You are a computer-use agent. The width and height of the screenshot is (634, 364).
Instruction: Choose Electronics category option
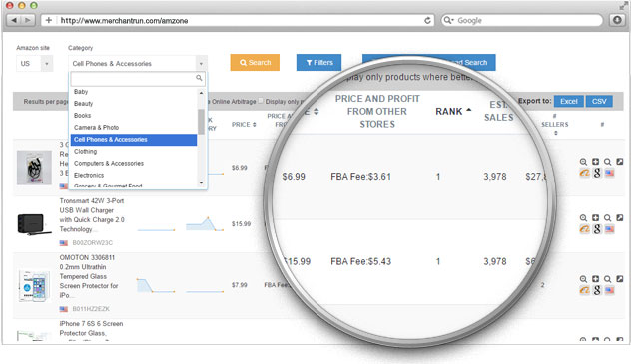pyautogui.click(x=134, y=175)
